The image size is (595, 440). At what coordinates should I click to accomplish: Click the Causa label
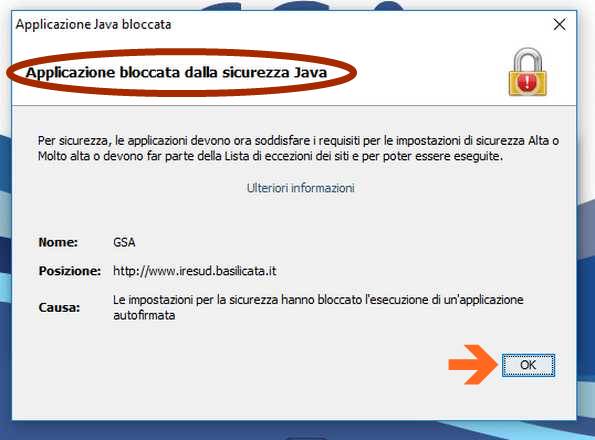pyautogui.click(x=59, y=307)
